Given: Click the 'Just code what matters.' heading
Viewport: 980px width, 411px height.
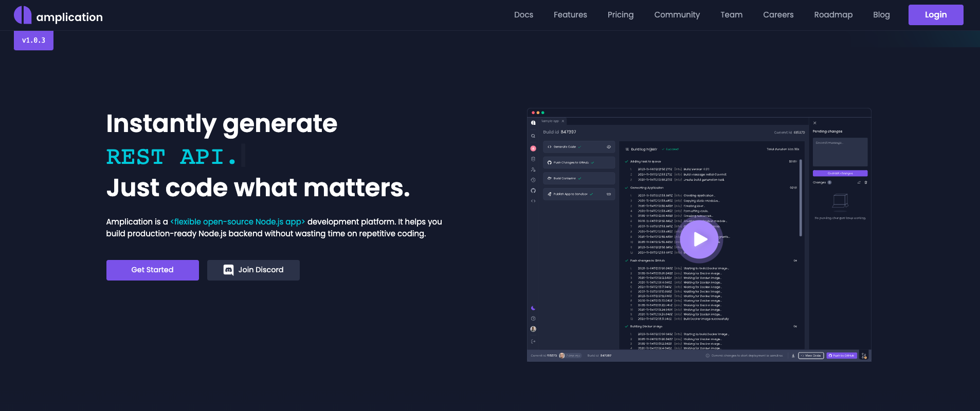Looking at the screenshot, I should pos(258,188).
